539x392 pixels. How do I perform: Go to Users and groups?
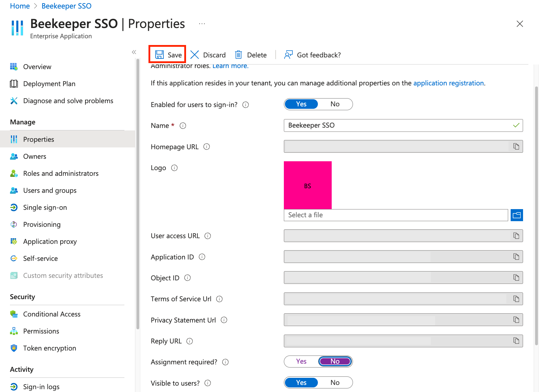[50, 190]
